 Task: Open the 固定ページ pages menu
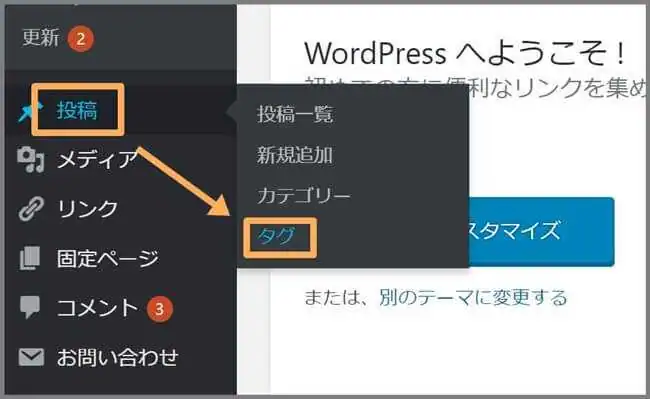tap(108, 258)
